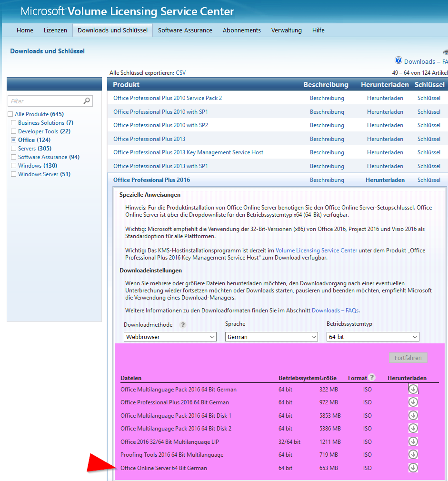The width and height of the screenshot is (448, 481).
Task: Download Office 2016 32/64 Bit Multilanguage LIP
Action: (x=413, y=441)
